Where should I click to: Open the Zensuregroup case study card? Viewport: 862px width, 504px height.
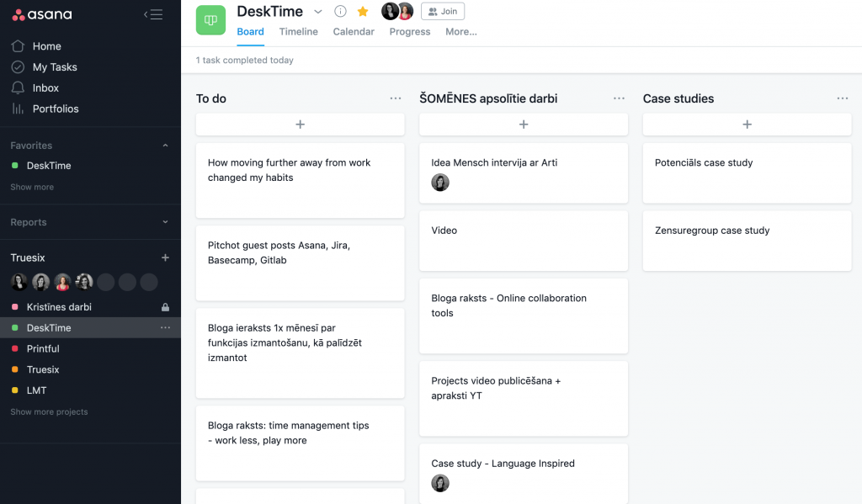click(x=748, y=241)
